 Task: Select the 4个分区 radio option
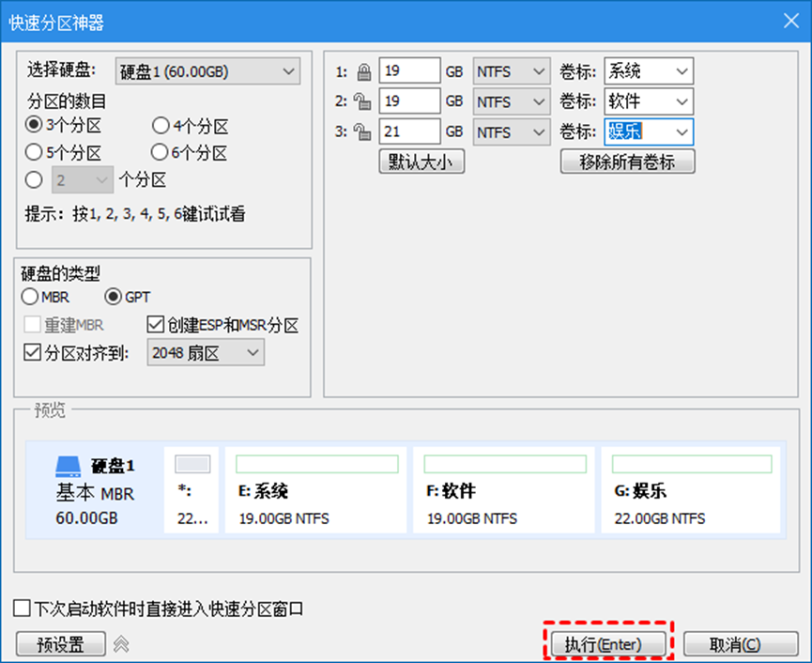[161, 126]
